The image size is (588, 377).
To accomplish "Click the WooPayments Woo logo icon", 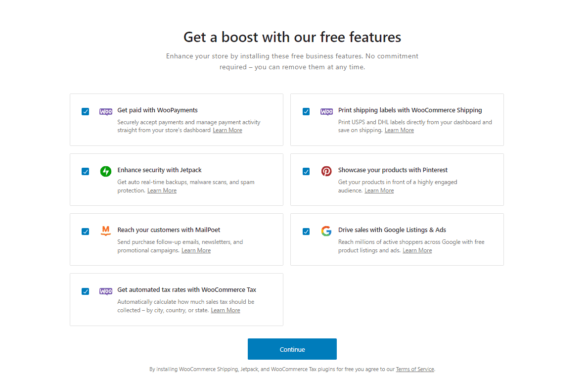I will [x=106, y=112].
